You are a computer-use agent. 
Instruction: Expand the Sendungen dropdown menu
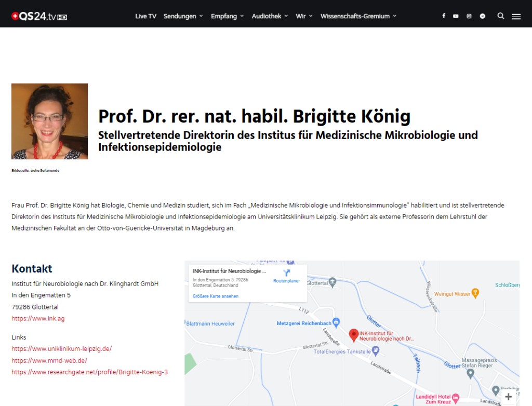[183, 16]
